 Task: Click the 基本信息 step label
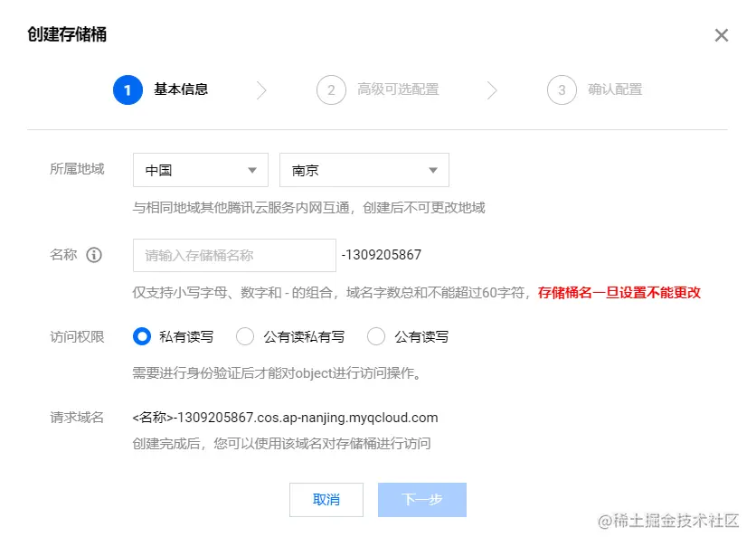click(181, 89)
